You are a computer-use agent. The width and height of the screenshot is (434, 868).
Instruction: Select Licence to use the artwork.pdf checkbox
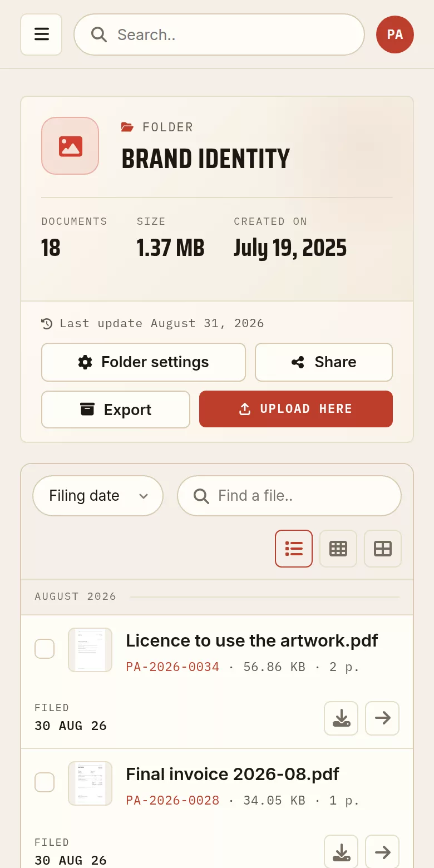[45, 649]
